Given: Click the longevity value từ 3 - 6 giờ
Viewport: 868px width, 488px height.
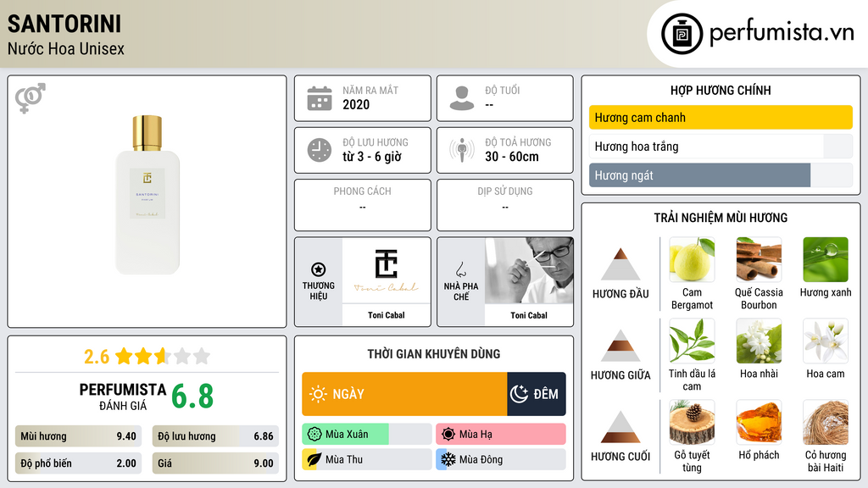Looking at the screenshot, I should (371, 157).
